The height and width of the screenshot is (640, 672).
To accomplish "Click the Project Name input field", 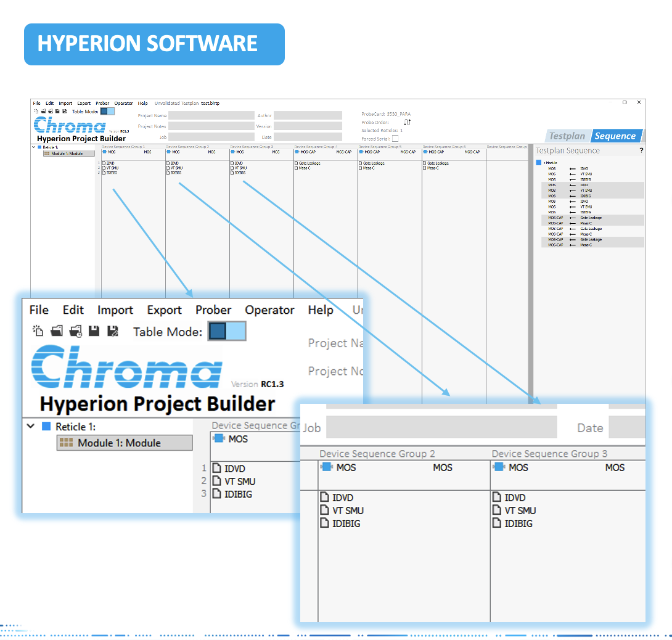I will point(211,115).
